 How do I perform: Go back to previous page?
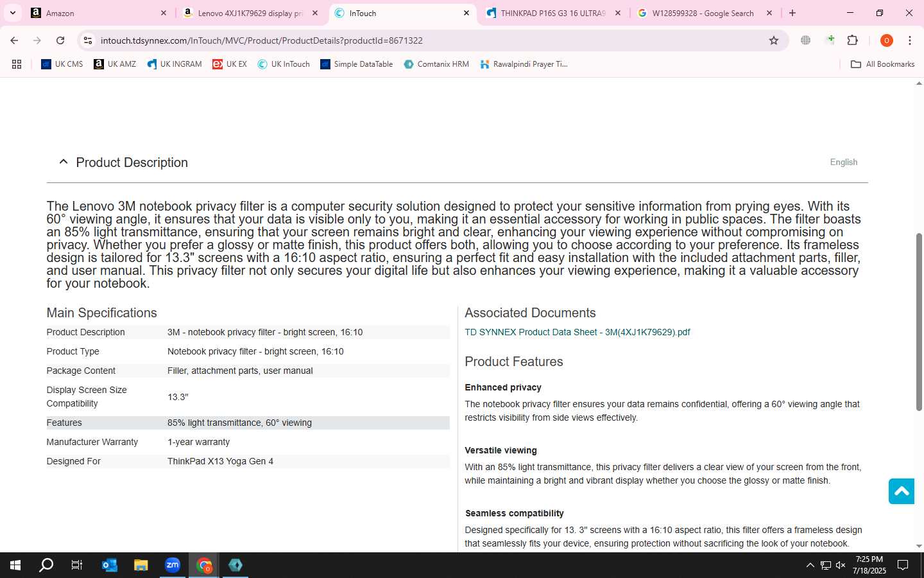click(14, 40)
